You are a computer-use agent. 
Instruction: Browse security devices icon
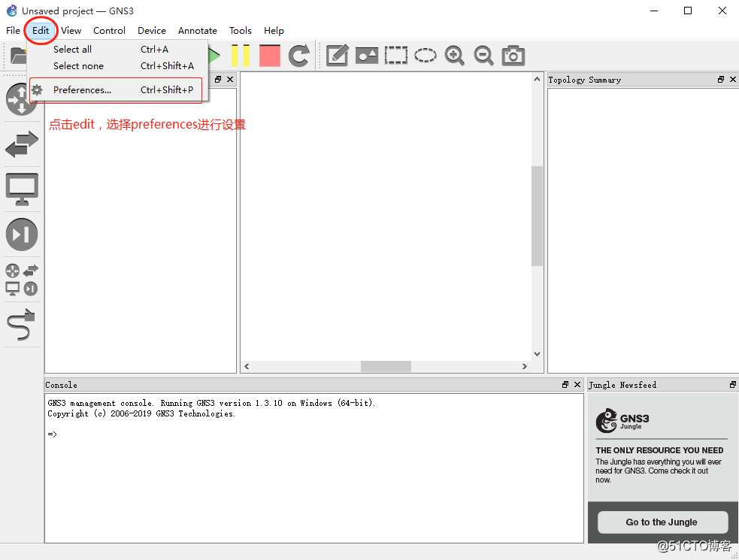(x=22, y=235)
